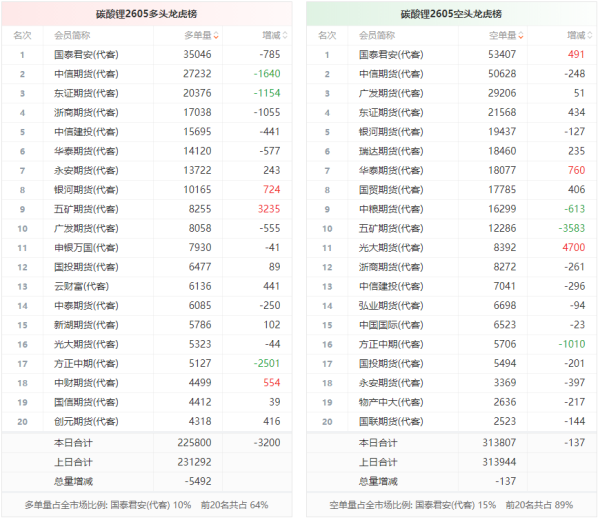The width and height of the screenshot is (600, 520).
Task: Click 上日合计 label in short table
Action: tap(378, 462)
